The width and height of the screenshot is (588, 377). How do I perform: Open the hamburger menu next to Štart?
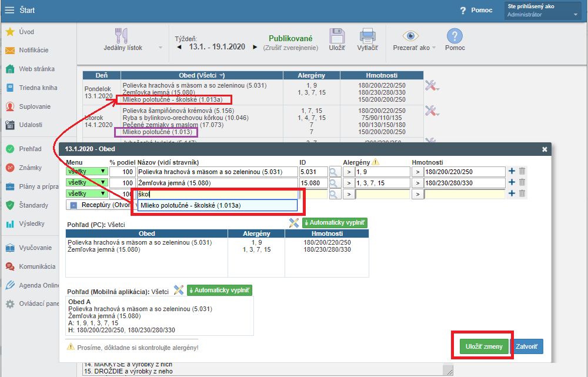tap(9, 10)
